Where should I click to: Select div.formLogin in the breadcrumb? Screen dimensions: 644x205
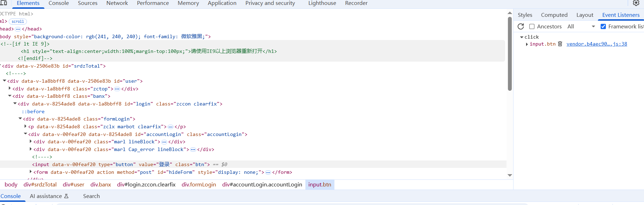[x=199, y=185]
